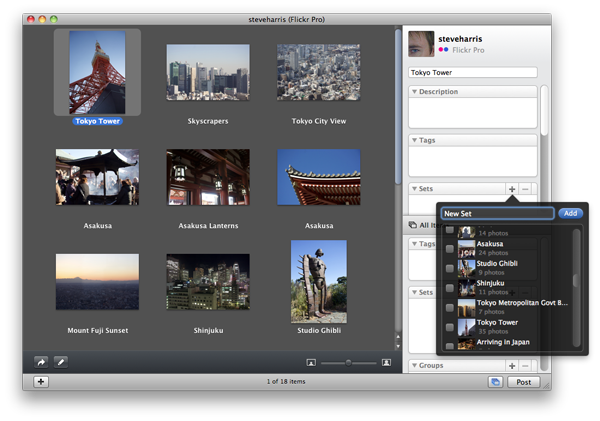Click the Flickr Pro colored dots
Viewport: 600px width, 421px height.
coord(443,50)
